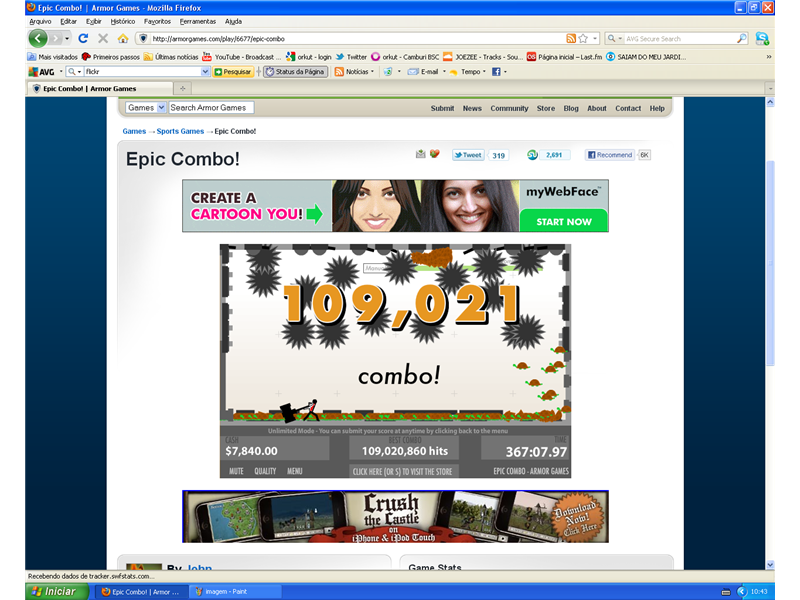Show more bookmarks with the chevron
The height and width of the screenshot is (600, 800).
[768, 57]
